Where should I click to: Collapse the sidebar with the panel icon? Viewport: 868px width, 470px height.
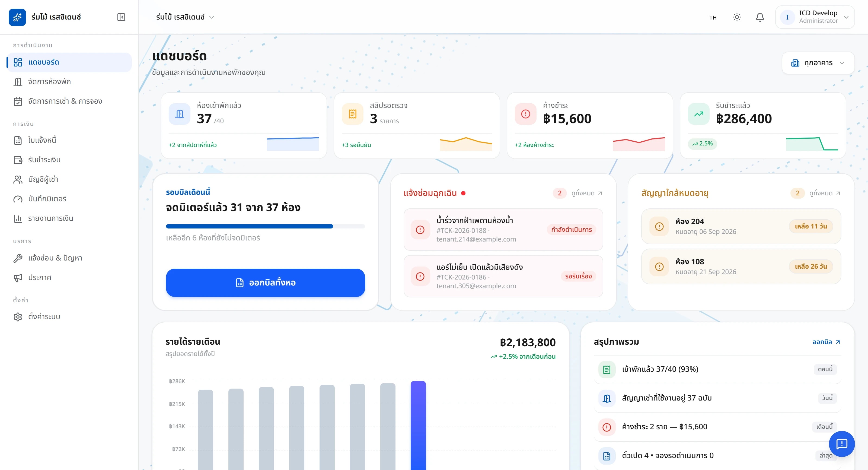click(x=121, y=17)
